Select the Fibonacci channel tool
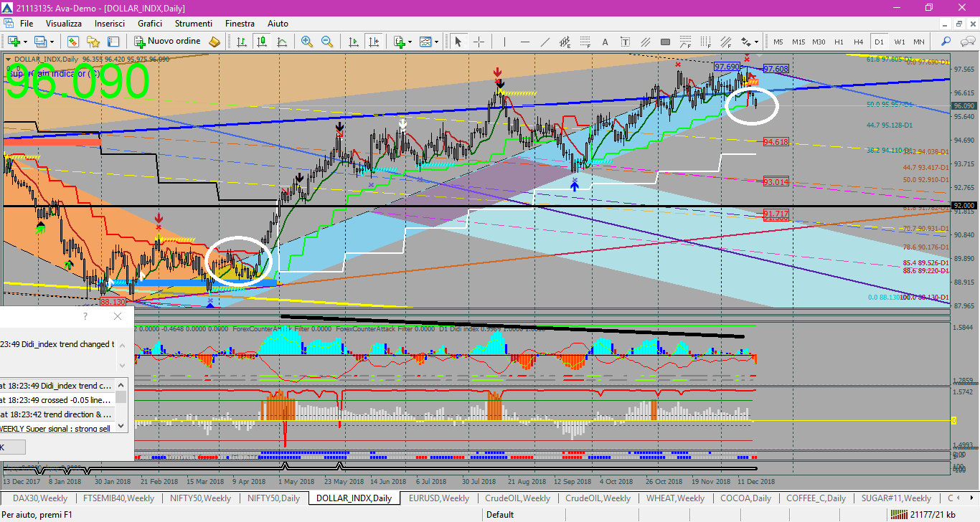980x522 pixels. pyautogui.click(x=725, y=42)
